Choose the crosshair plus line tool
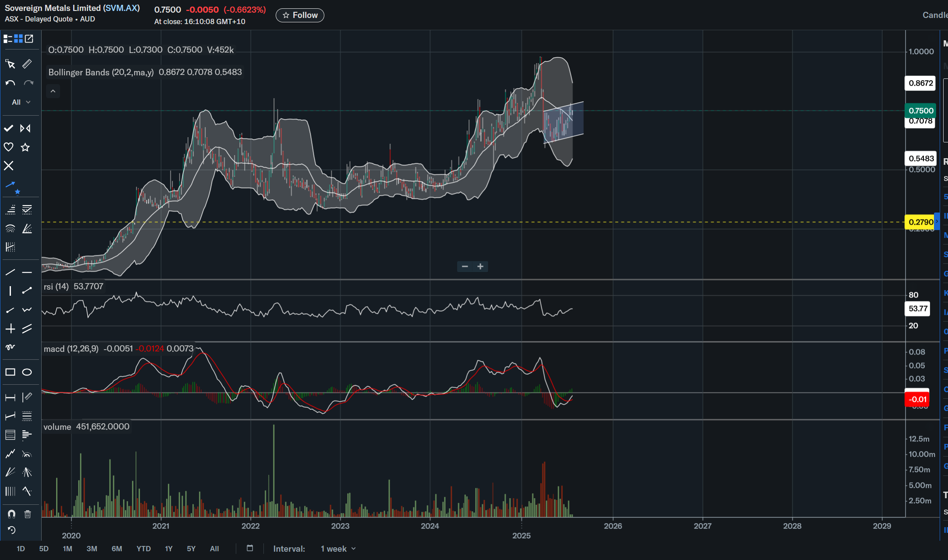Image resolution: width=948 pixels, height=560 pixels. [x=10, y=329]
